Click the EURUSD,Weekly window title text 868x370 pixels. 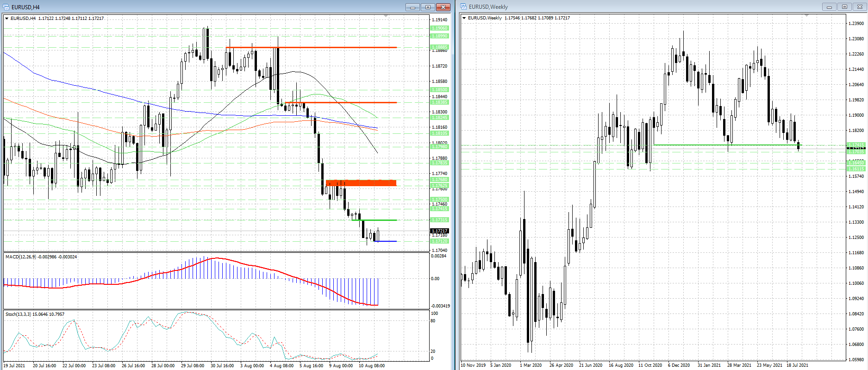coord(488,7)
